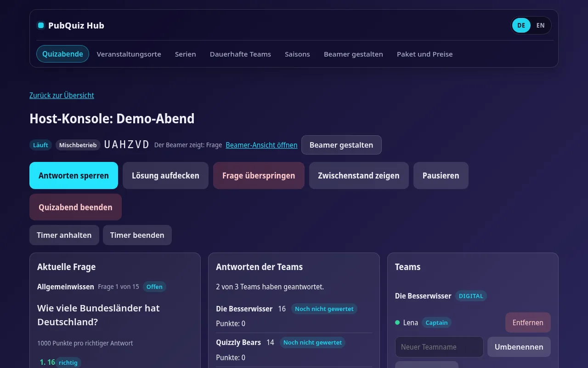Click the join code UAHZVD
Screen dimensions: 588x368
tap(127, 145)
